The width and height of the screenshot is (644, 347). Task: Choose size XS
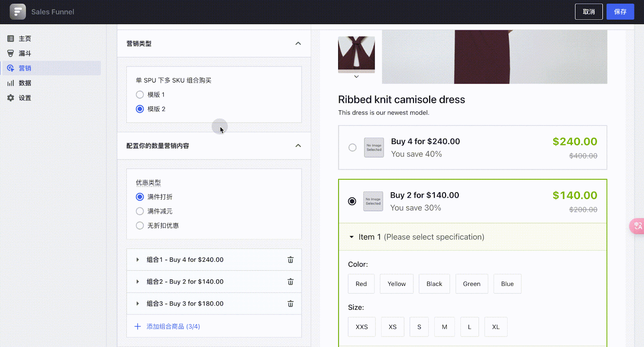click(x=392, y=327)
